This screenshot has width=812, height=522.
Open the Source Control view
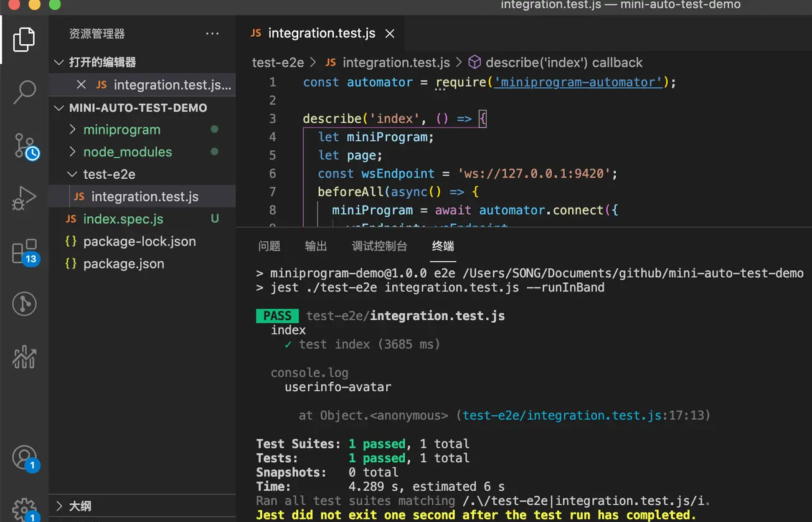(26, 146)
